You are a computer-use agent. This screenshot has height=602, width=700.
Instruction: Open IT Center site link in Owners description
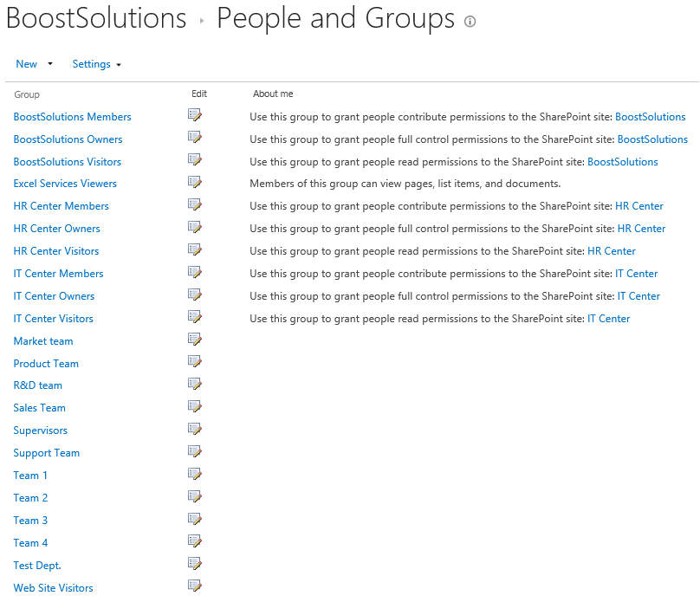(638, 296)
